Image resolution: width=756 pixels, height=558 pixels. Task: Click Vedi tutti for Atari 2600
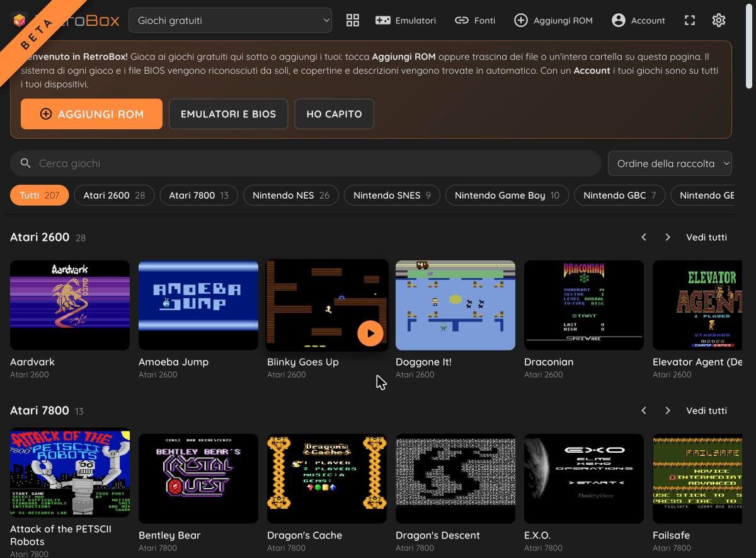click(706, 237)
